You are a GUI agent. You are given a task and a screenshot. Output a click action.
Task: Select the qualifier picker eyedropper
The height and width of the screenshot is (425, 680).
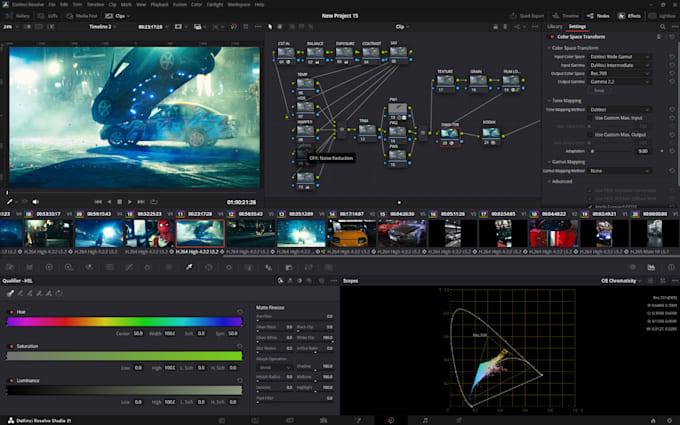pyautogui.click(x=10, y=293)
